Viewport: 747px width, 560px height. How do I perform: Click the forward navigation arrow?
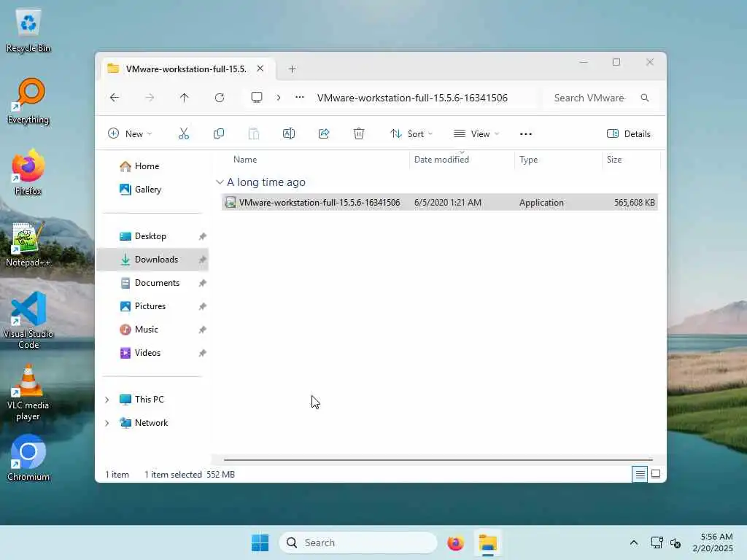[150, 98]
